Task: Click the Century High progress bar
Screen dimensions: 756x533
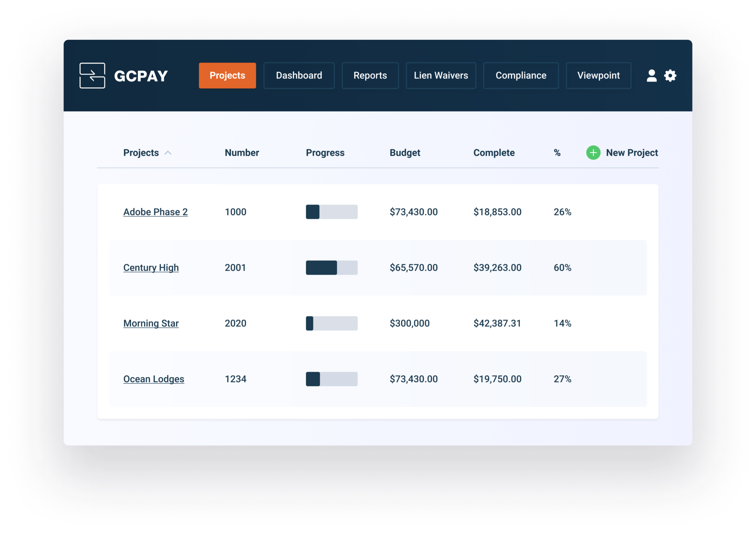Action: [331, 268]
